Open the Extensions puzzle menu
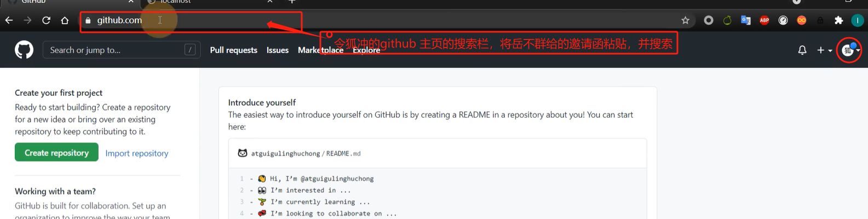The height and width of the screenshot is (219, 868). coord(838,20)
